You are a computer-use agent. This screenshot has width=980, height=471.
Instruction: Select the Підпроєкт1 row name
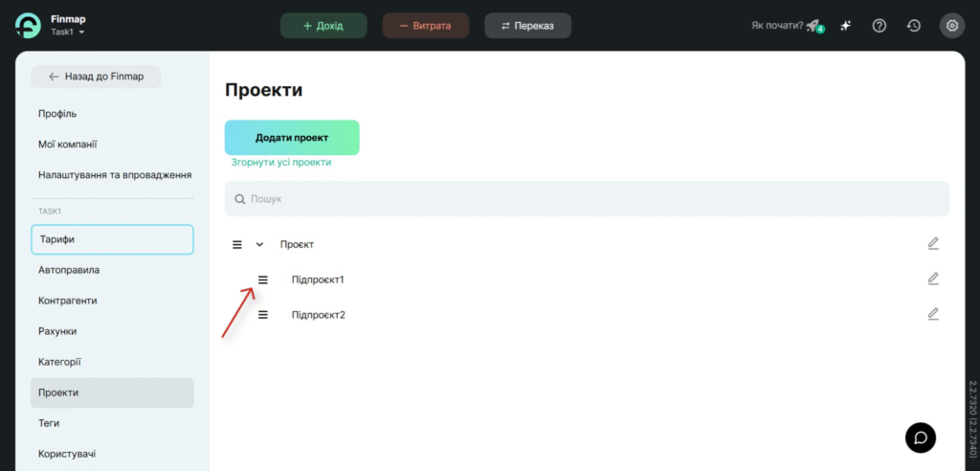click(318, 280)
